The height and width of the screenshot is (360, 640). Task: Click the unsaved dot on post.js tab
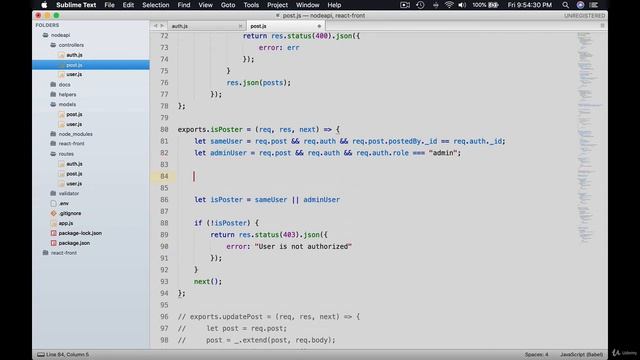tap(319, 26)
